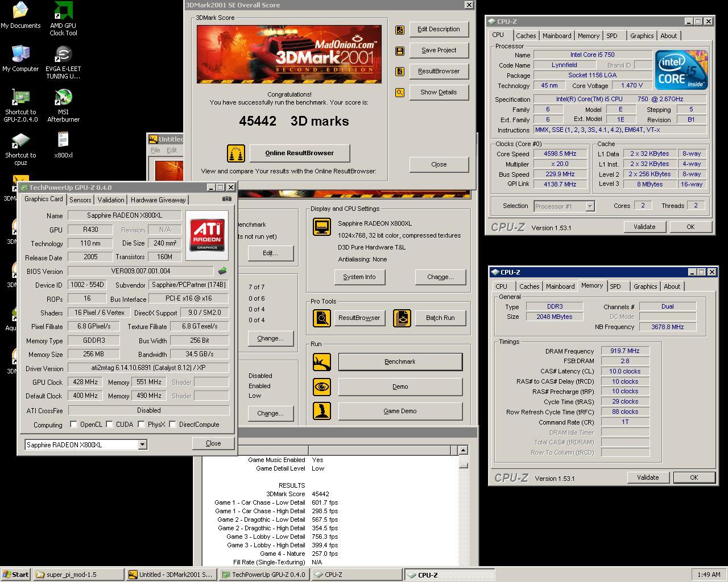Enable the OpenCL checkbox

pos(73,424)
